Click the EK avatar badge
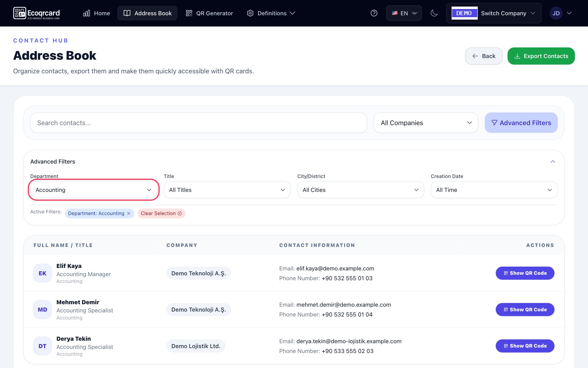The image size is (588, 368). (42, 273)
